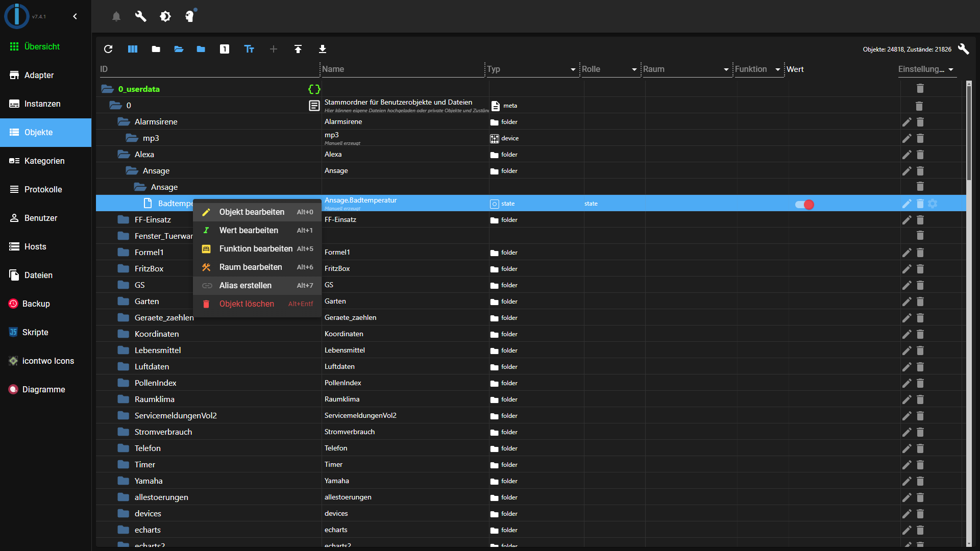980x551 pixels.
Task: Open the Einstellungen filter dropdown
Action: pyautogui.click(x=951, y=69)
